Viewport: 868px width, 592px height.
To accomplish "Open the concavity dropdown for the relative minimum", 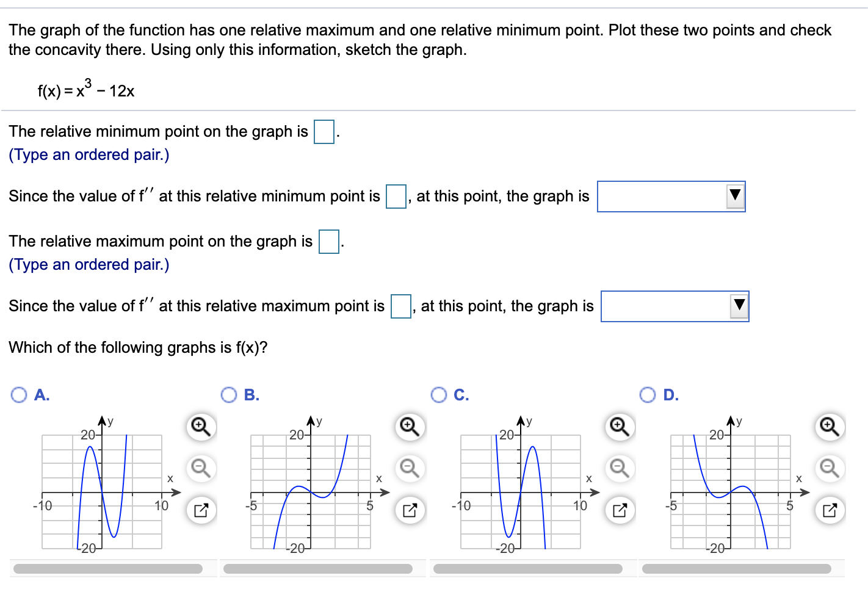I will tap(735, 197).
